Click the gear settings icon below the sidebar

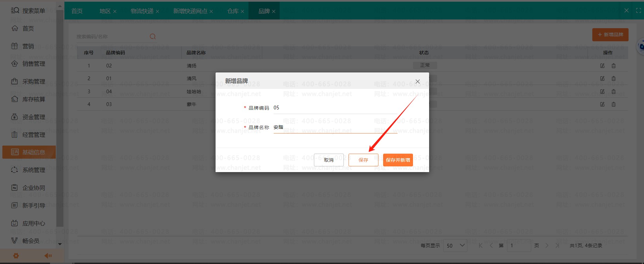(x=16, y=256)
